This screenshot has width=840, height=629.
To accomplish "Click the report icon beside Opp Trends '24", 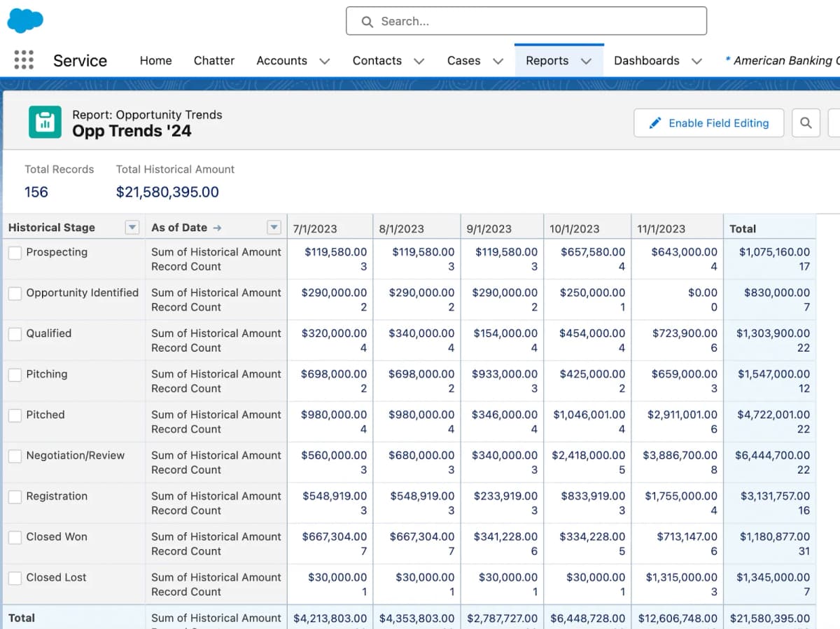I will click(x=45, y=122).
